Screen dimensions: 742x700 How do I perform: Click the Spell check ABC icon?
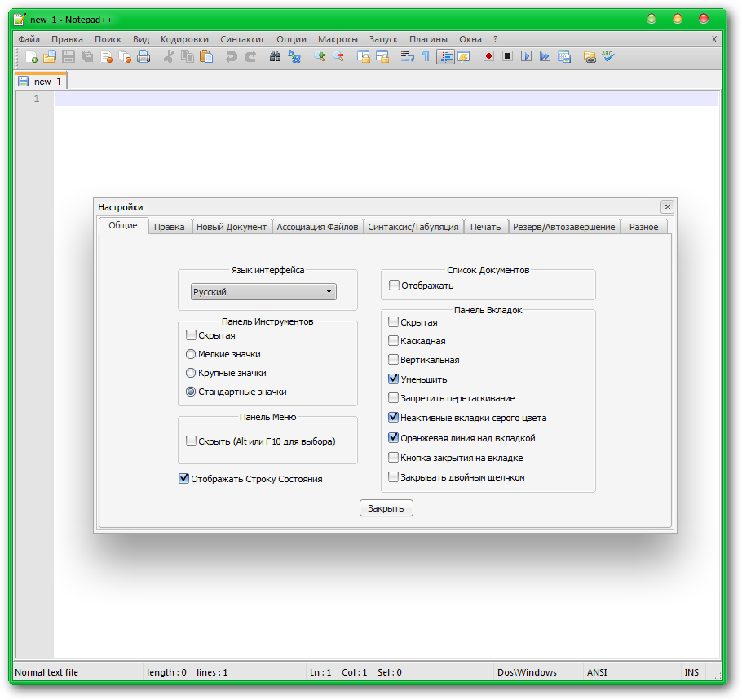pos(608,57)
